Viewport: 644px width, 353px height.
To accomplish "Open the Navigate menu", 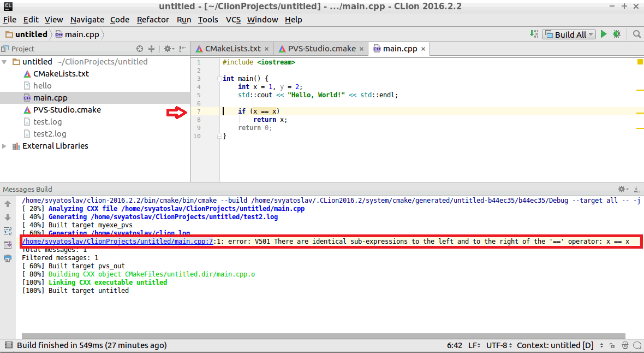I will coord(87,20).
